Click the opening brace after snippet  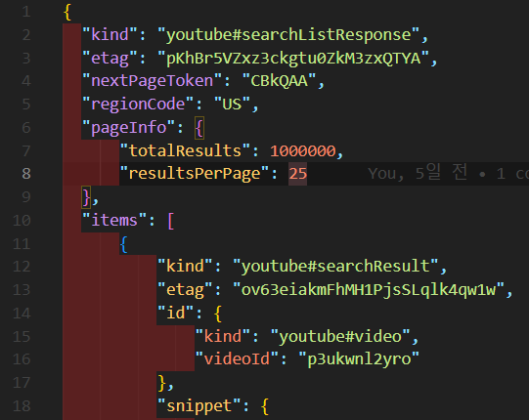[x=265, y=406]
